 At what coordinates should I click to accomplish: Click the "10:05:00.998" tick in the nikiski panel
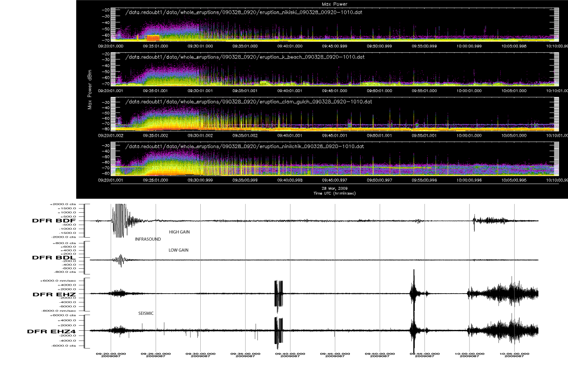coord(514,46)
